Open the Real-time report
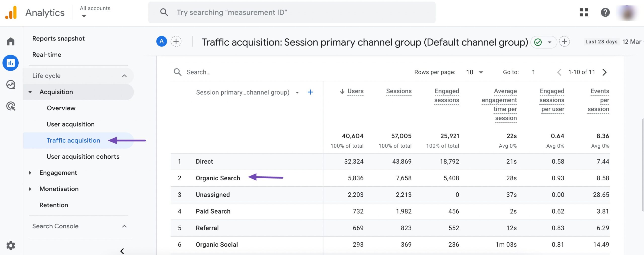Image resolution: width=644 pixels, height=255 pixels. (47, 55)
